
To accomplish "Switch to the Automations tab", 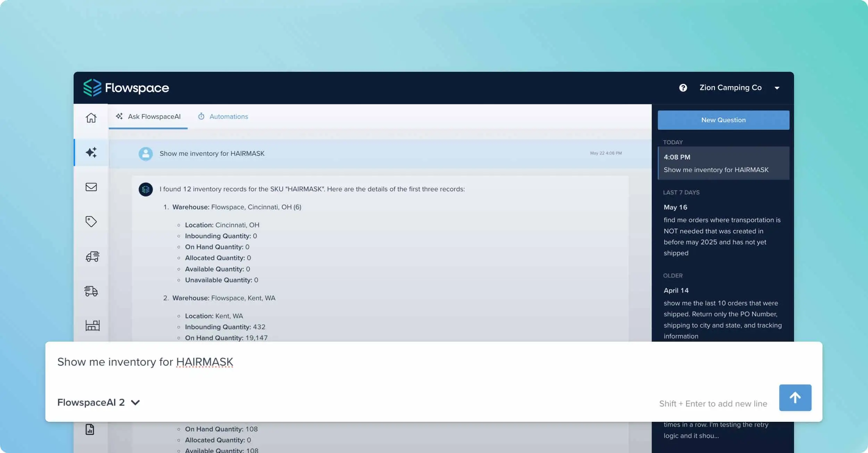I will click(x=223, y=117).
